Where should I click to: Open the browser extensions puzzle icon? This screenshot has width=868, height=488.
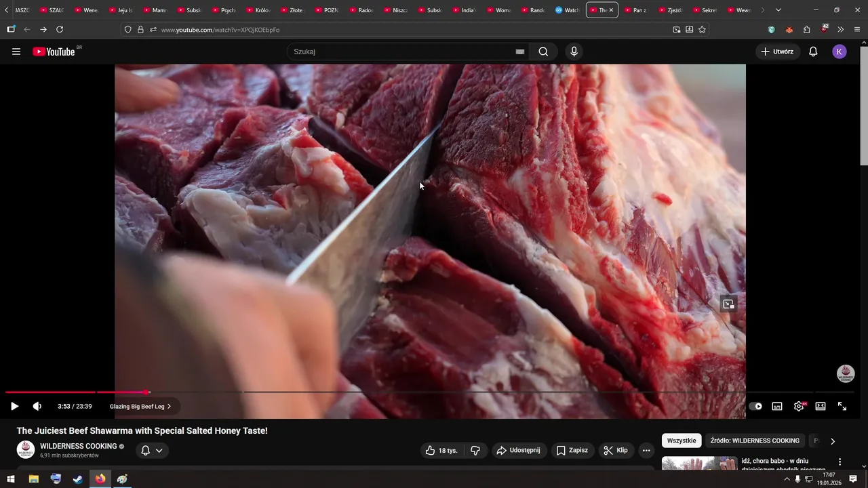pos(806,30)
